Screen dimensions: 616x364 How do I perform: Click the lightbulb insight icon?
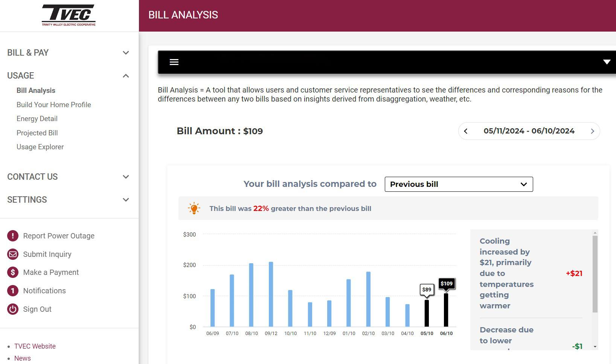tap(194, 208)
